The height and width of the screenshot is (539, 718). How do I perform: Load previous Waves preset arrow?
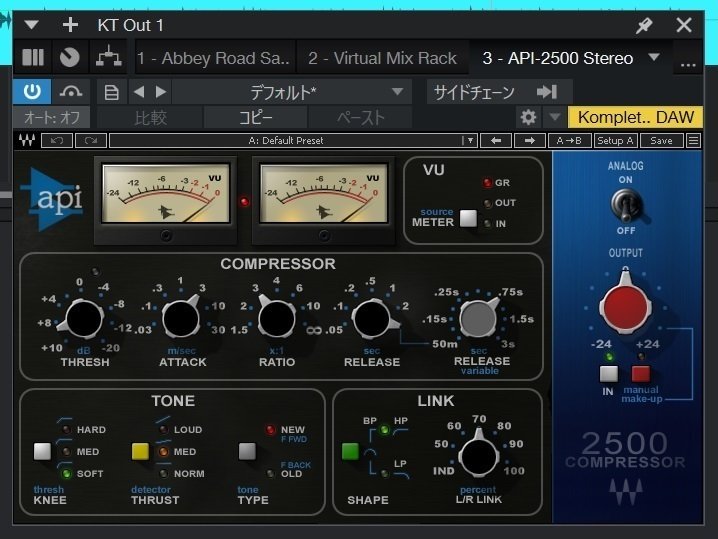496,141
